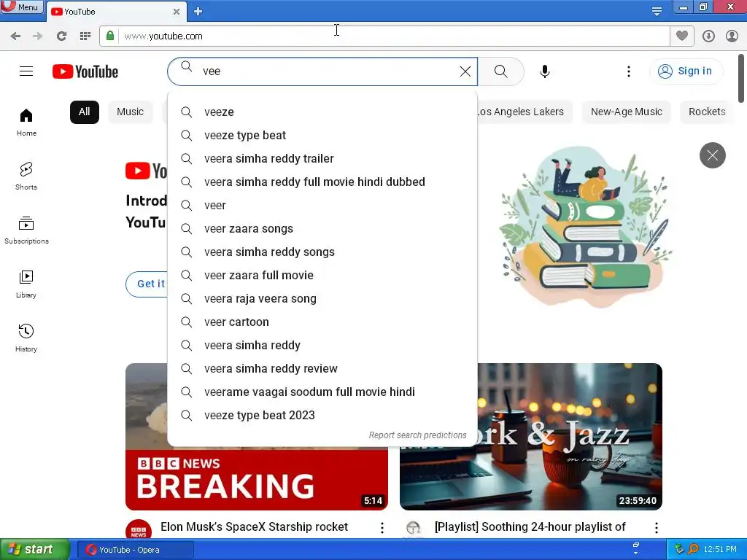Open the Opera Menu button

(x=21, y=7)
